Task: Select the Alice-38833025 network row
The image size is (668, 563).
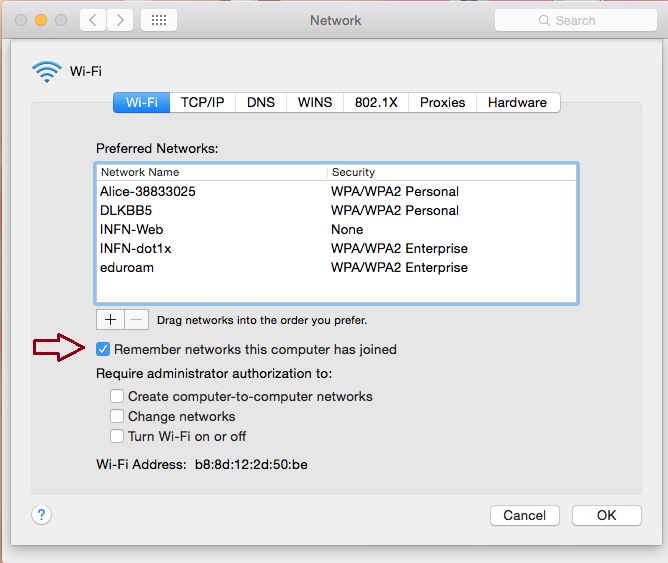Action: click(x=336, y=192)
